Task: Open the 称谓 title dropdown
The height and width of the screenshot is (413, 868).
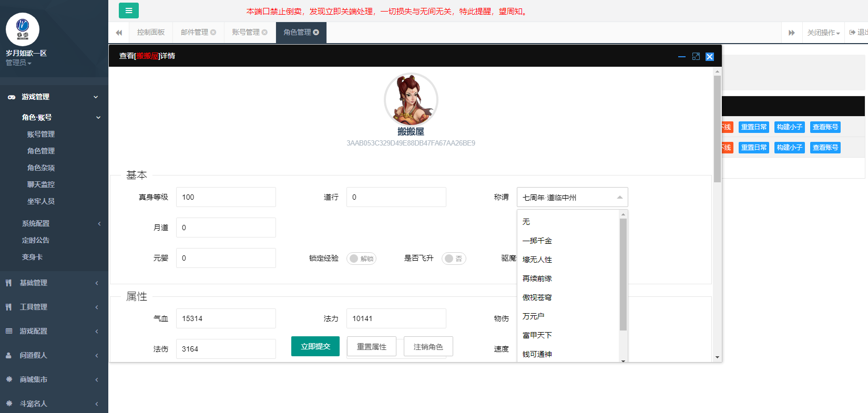Action: point(572,198)
